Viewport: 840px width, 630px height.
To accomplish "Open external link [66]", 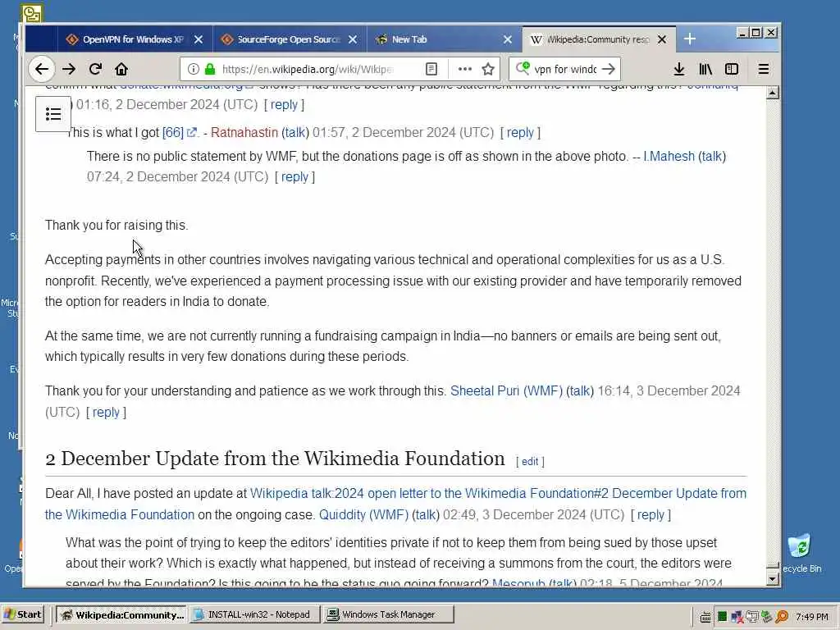I will click(x=180, y=132).
